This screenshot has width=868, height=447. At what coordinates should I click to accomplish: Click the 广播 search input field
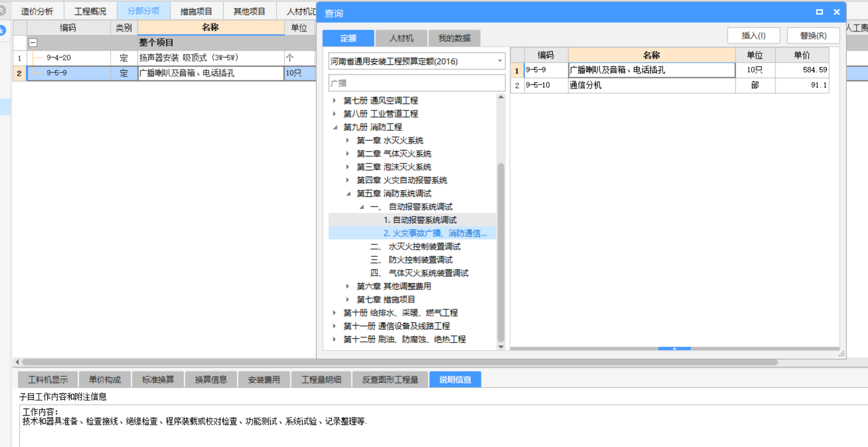click(x=417, y=83)
